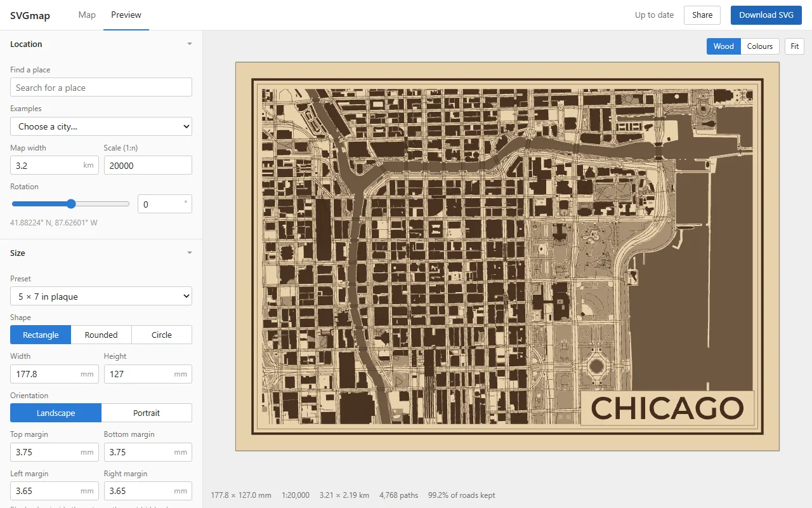Fit the preview with Fit button
Screen dimensions: 812x508
[794, 46]
